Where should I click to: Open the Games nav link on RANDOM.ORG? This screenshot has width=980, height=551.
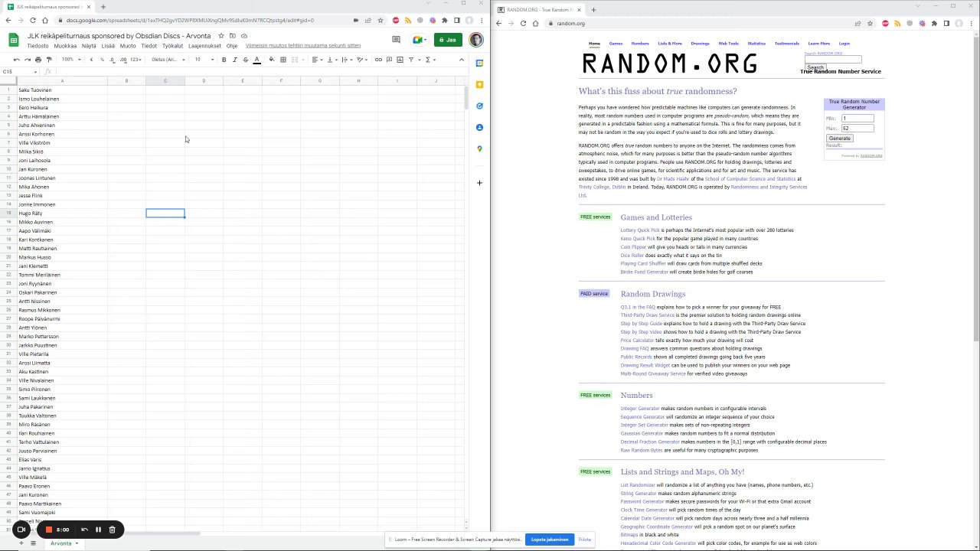click(616, 44)
